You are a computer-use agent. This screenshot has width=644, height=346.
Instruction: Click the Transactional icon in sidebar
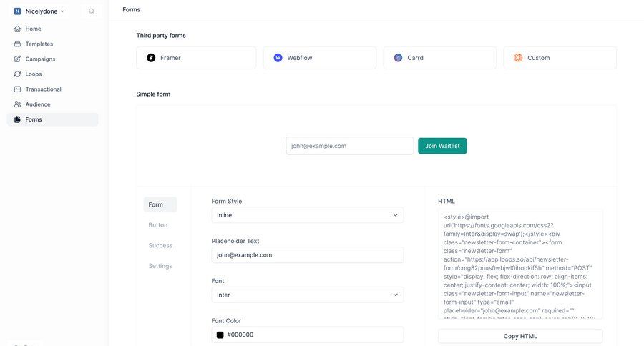18,89
